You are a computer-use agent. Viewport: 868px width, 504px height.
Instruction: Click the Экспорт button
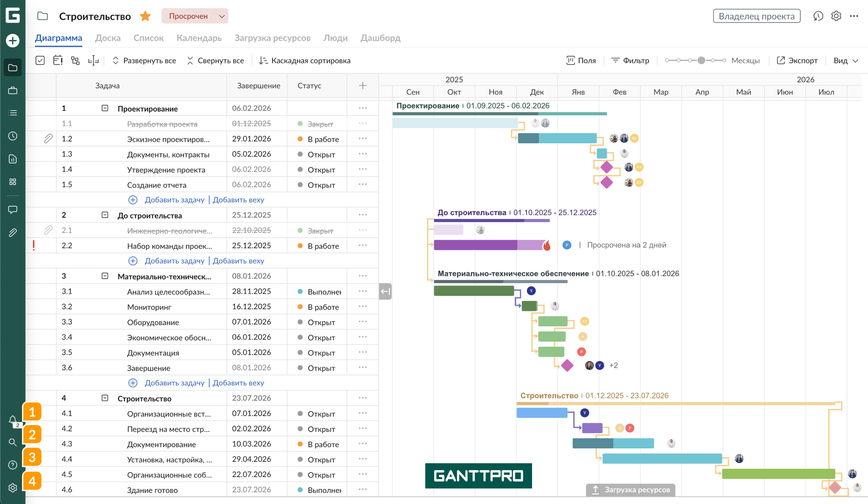click(x=797, y=60)
